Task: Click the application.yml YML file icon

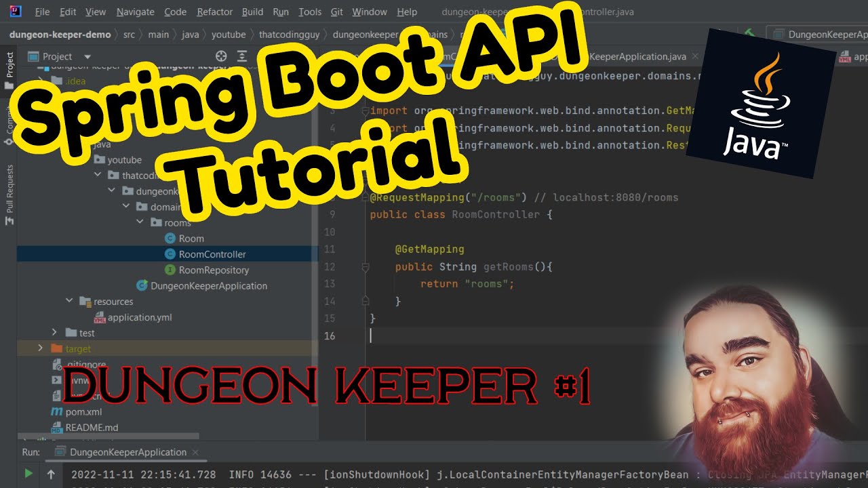Action: point(99,317)
